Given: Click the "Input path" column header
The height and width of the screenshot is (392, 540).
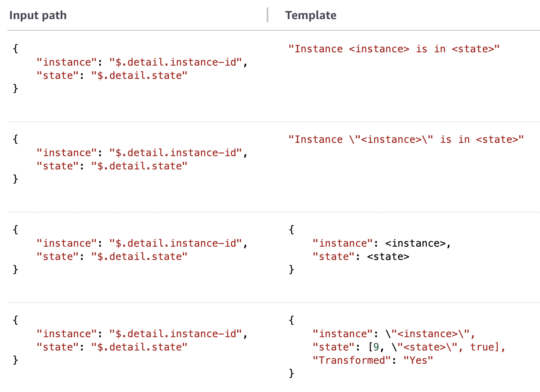Looking at the screenshot, I should 38,15.
